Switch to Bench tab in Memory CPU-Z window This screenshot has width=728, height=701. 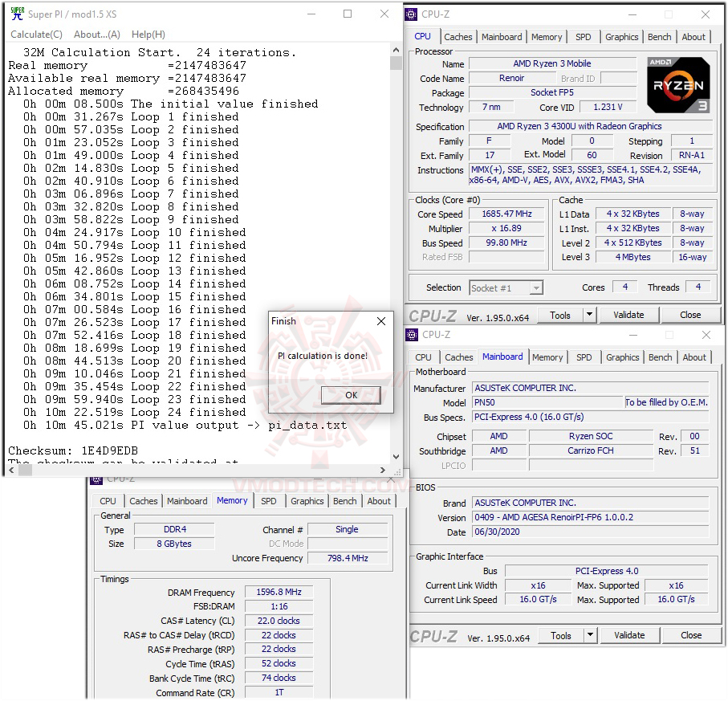coord(345,501)
